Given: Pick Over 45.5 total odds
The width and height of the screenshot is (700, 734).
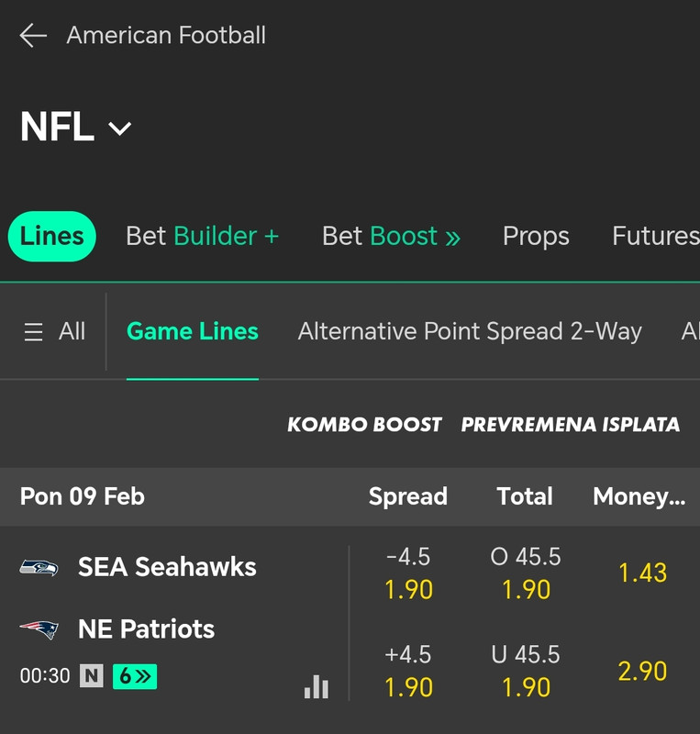Looking at the screenshot, I should (526, 573).
